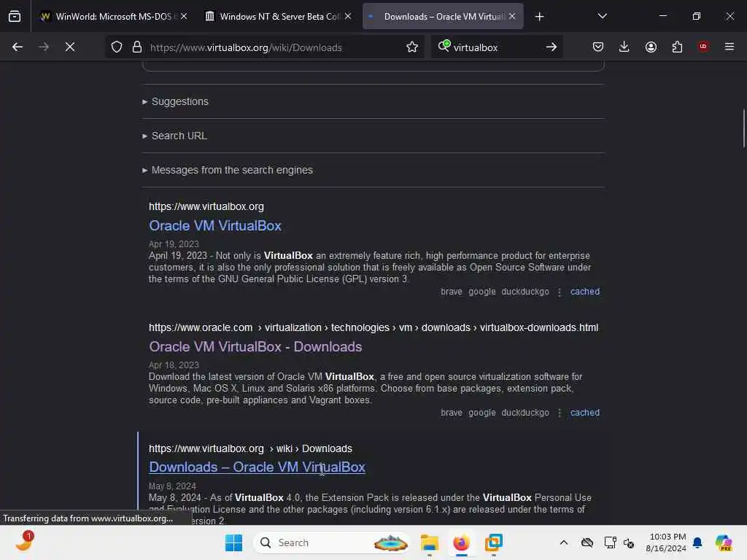This screenshot has height=560, width=747.
Task: Open the Copilot preview taskbar icon
Action: [x=724, y=542]
